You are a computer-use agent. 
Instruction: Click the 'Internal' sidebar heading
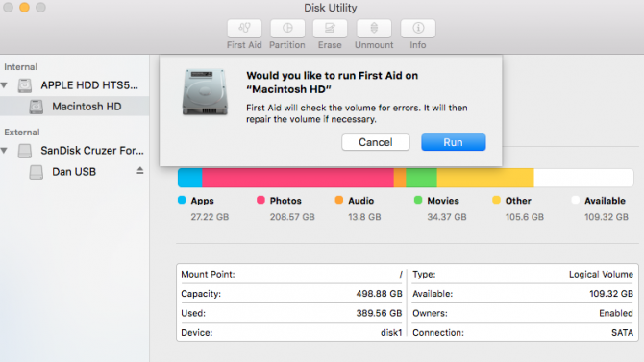pyautogui.click(x=20, y=67)
